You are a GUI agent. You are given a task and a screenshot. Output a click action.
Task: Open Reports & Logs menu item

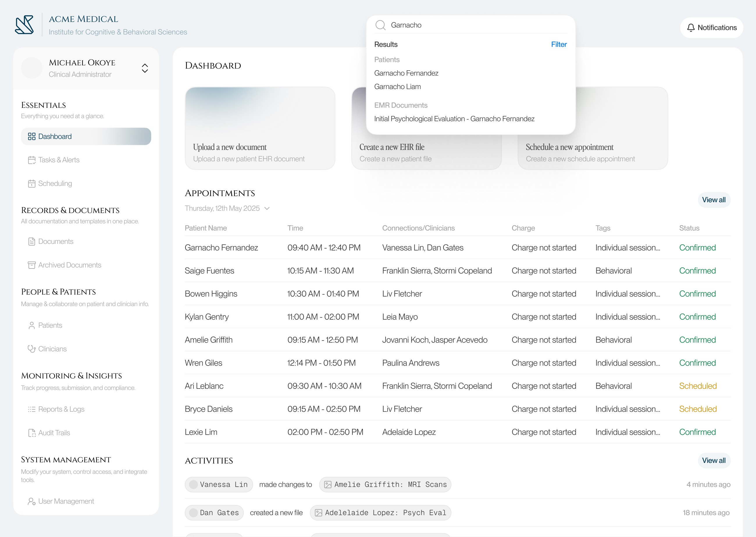[61, 409]
